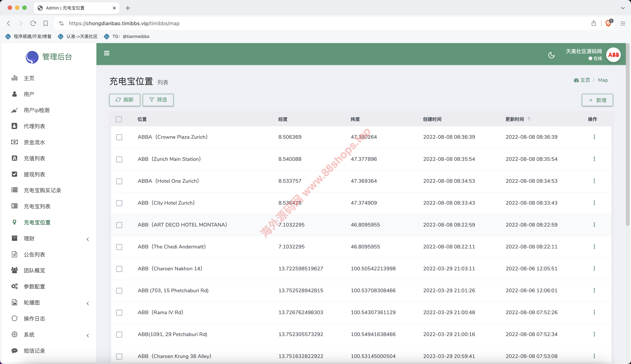The width and height of the screenshot is (631, 364).
Task: Switch to dark mode moon icon
Action: coord(551,55)
